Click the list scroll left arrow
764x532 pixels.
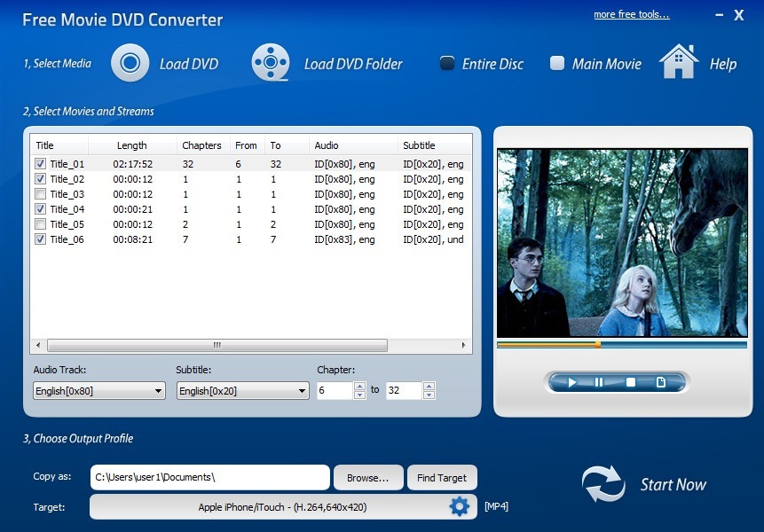[x=38, y=345]
